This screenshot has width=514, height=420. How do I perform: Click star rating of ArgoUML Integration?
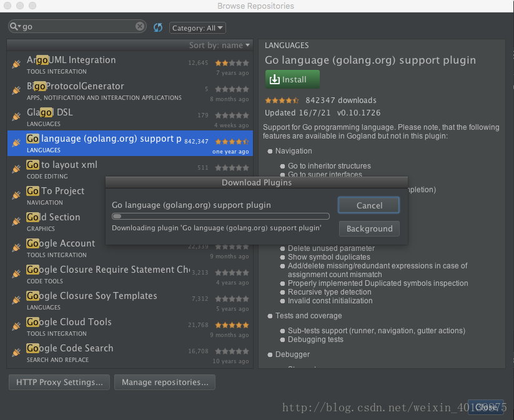pos(232,63)
